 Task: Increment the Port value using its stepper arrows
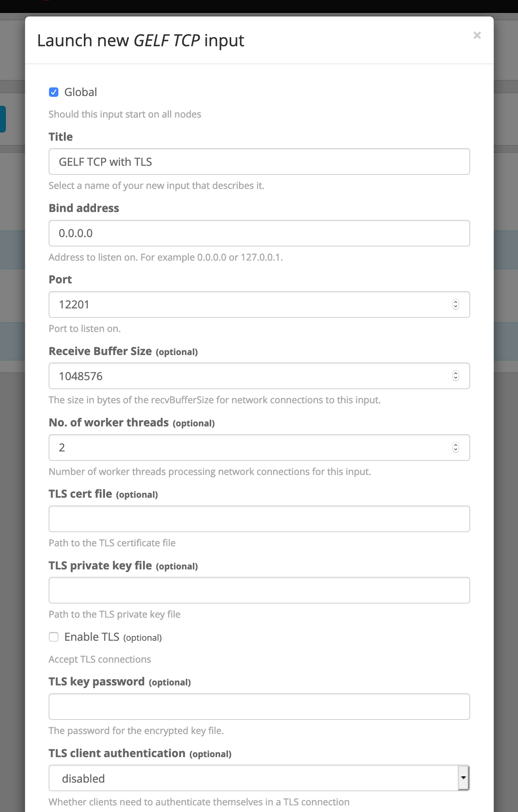pyautogui.click(x=456, y=302)
